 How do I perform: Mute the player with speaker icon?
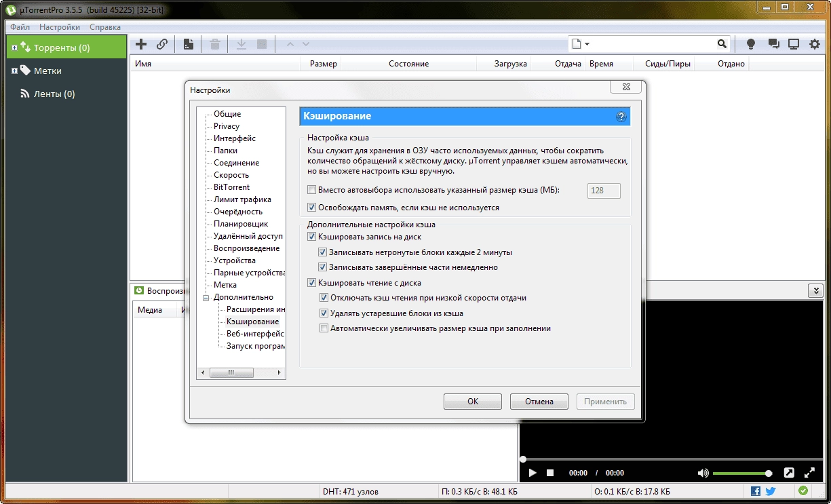point(703,473)
